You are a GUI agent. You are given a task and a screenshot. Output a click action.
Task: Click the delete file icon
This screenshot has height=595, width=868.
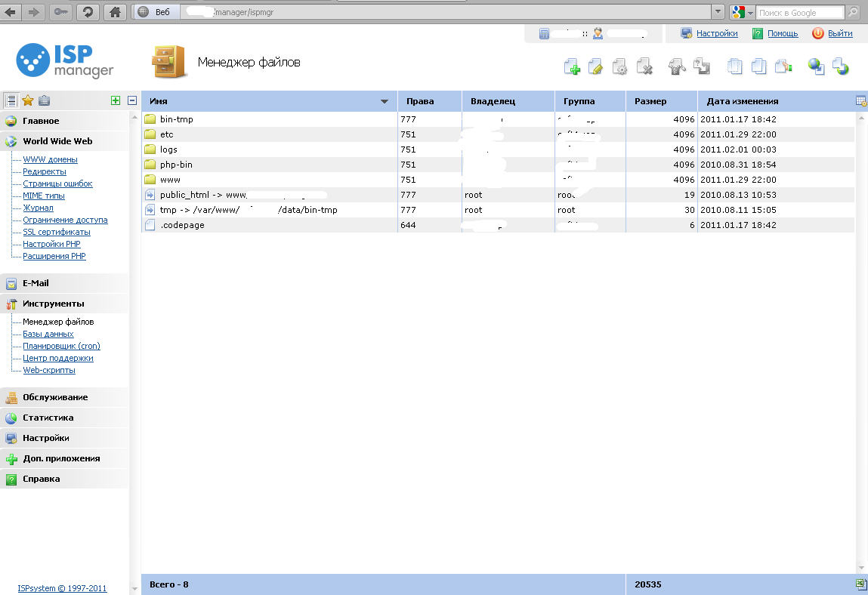click(x=644, y=67)
